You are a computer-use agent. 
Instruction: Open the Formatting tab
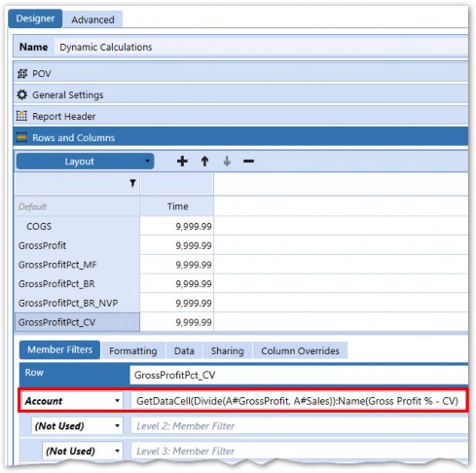[x=133, y=350]
